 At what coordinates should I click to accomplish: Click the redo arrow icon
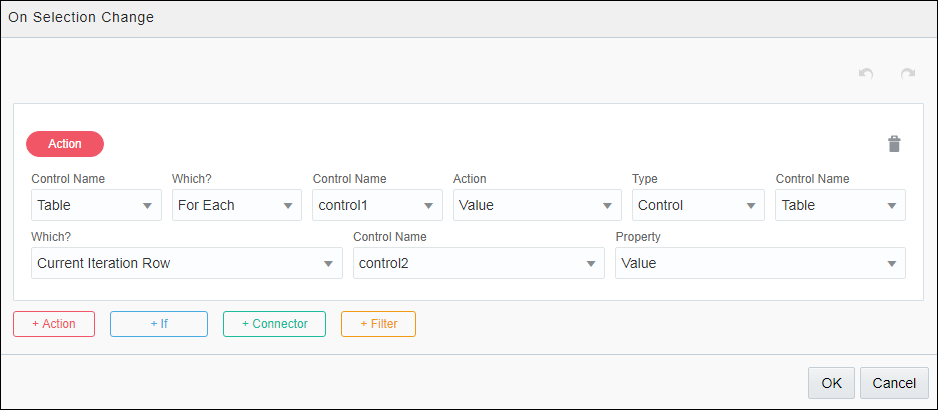908,74
